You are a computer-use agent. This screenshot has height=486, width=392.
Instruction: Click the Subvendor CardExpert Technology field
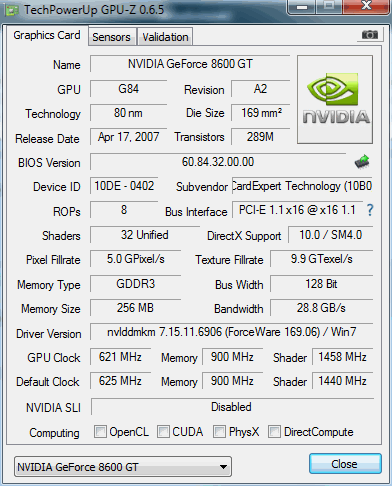click(302, 186)
